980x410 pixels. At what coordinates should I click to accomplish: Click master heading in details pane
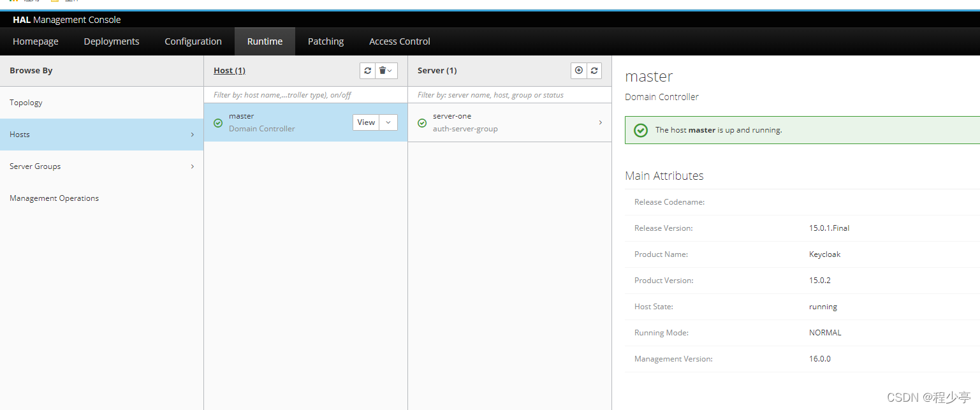coord(649,77)
